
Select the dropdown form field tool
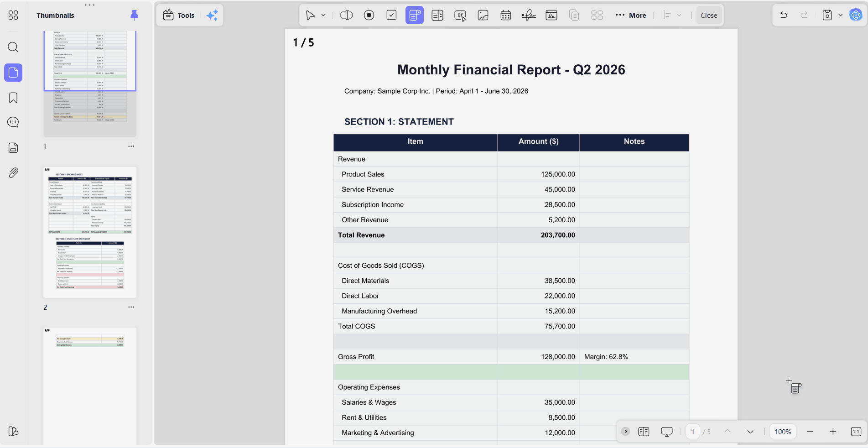point(415,16)
